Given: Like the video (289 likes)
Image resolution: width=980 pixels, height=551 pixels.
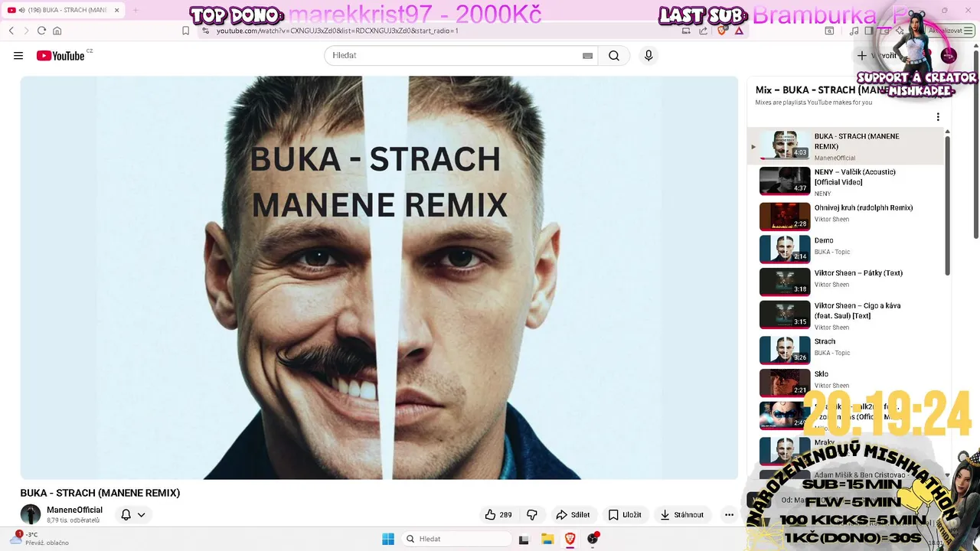Looking at the screenshot, I should coord(498,515).
